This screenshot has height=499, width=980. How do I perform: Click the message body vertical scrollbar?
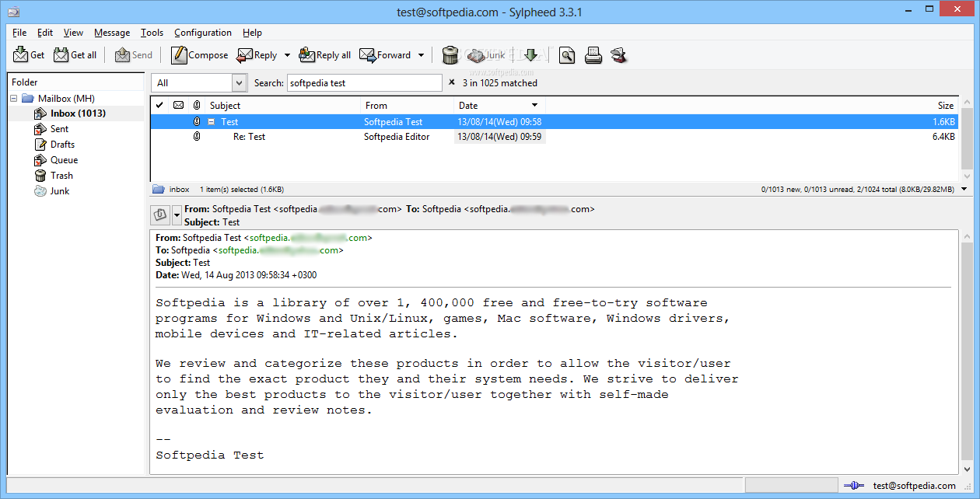(967, 351)
